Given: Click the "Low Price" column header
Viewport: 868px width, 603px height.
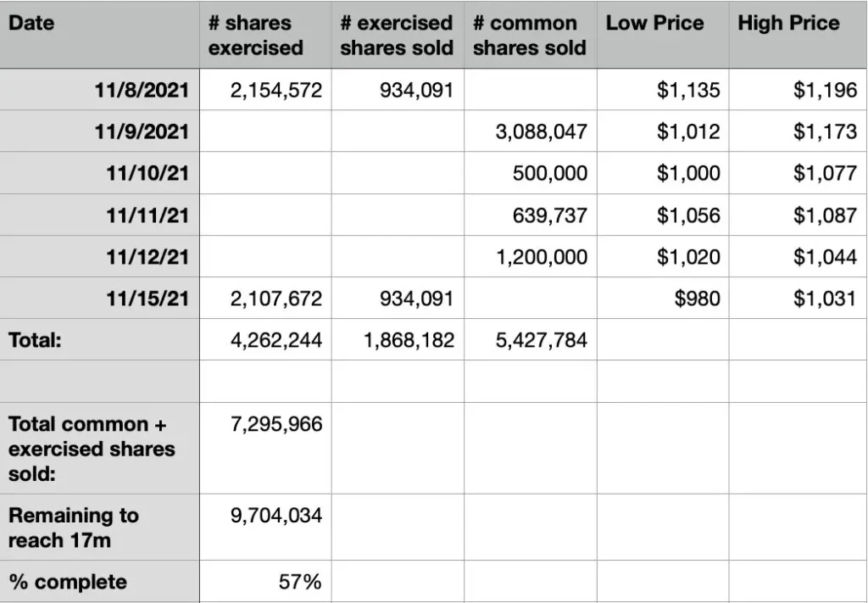Looking at the screenshot, I should tap(654, 24).
